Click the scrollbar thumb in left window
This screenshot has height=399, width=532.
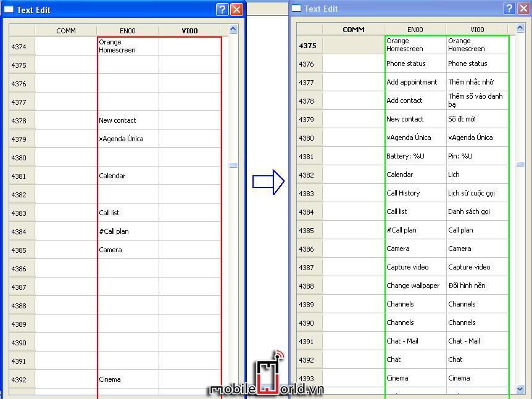coord(233,165)
